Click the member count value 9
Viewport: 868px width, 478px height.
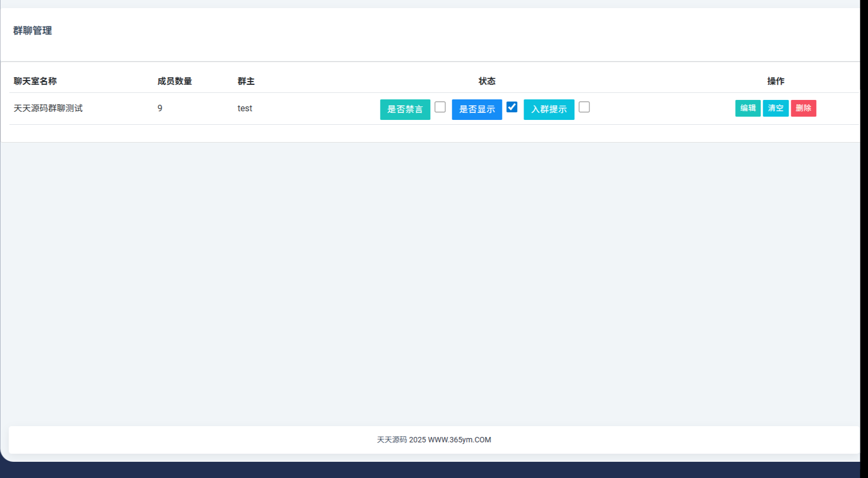160,108
